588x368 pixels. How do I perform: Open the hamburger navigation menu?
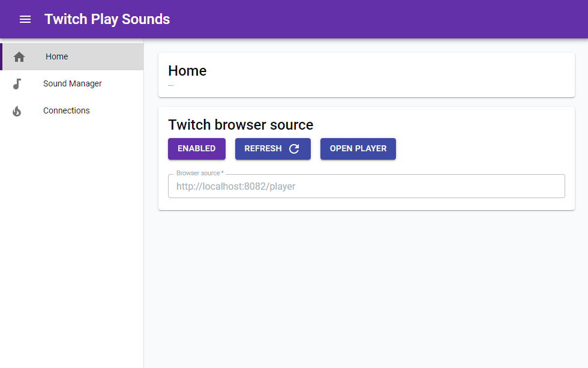coord(25,19)
